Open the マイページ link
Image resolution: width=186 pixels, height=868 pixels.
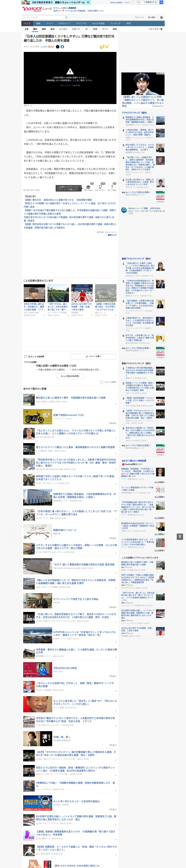[x=139, y=17]
